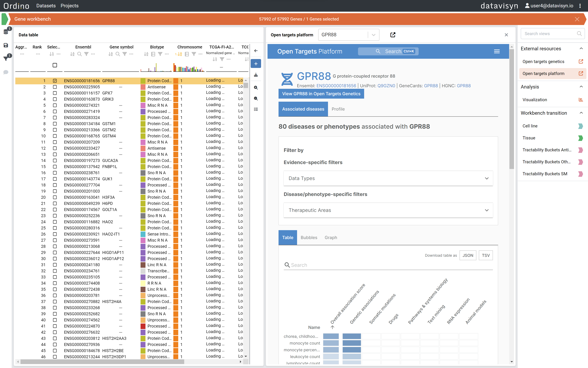
Task: Switch to the Graph tab
Action: 331,238
